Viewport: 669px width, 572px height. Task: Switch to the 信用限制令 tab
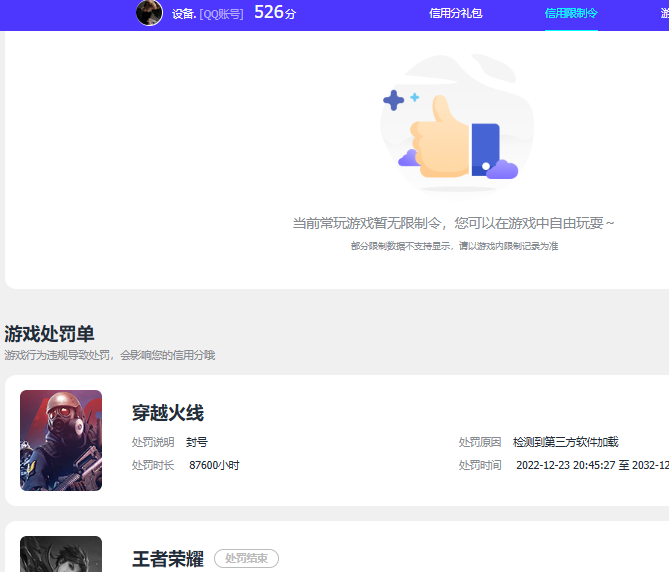571,13
